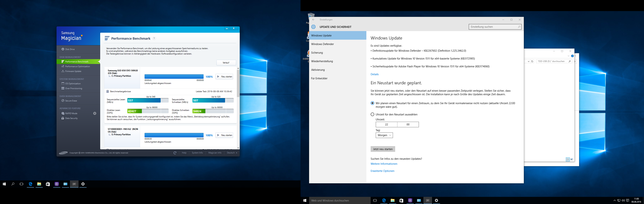Click the 'Jetzt neu starten' button
The width and height of the screenshot is (644, 204).
pyautogui.click(x=383, y=149)
